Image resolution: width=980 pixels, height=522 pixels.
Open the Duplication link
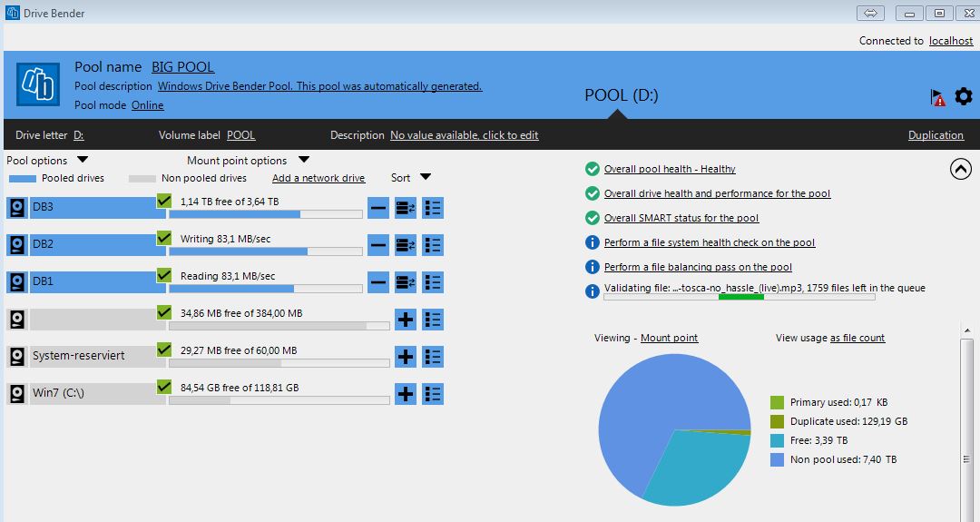coord(936,135)
